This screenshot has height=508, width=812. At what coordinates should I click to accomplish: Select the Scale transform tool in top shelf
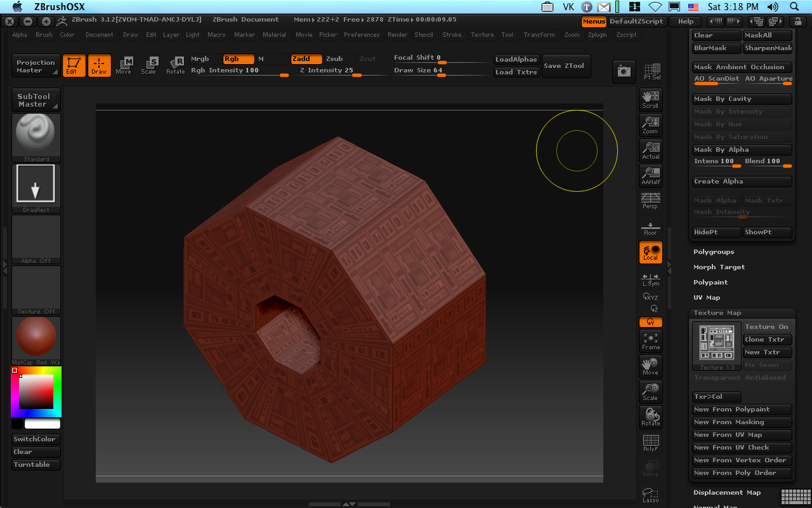tap(149, 65)
